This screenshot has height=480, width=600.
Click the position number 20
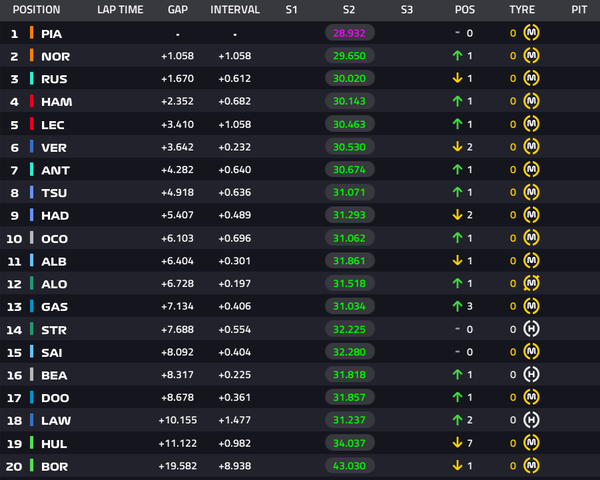[14, 467]
